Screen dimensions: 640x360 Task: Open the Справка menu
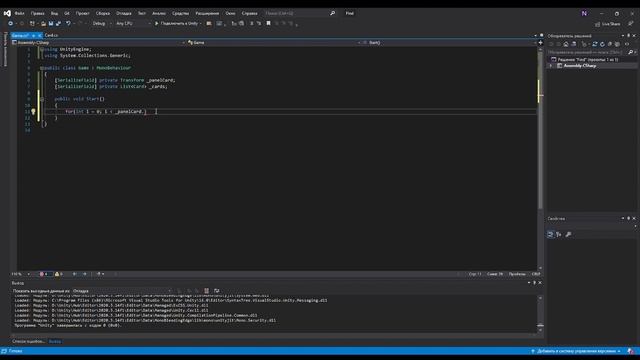coord(249,13)
